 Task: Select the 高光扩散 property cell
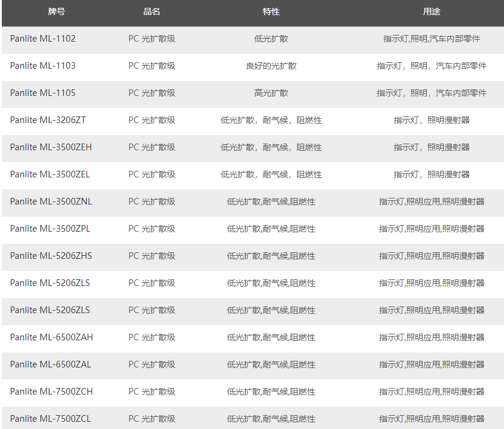pyautogui.click(x=271, y=93)
